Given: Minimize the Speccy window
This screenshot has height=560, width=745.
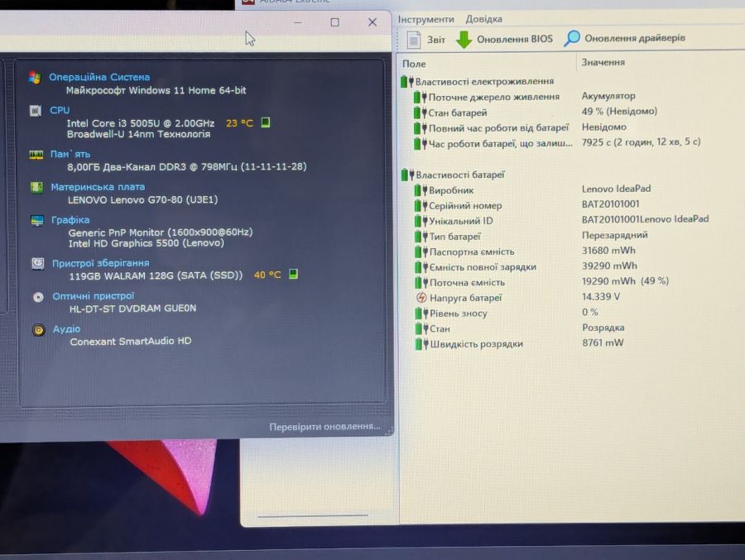Looking at the screenshot, I should [x=298, y=23].
